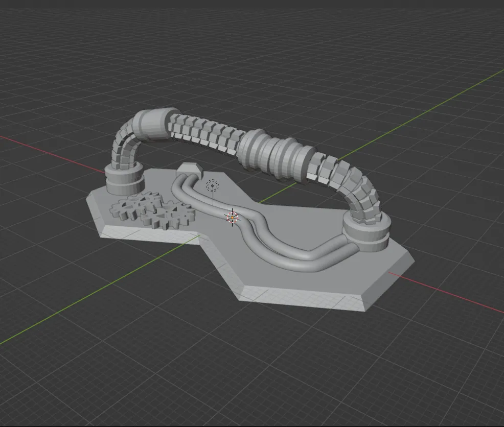Screen dimensions: 504x427
Task: Click the left gear on the base plate
Action: 132,207
